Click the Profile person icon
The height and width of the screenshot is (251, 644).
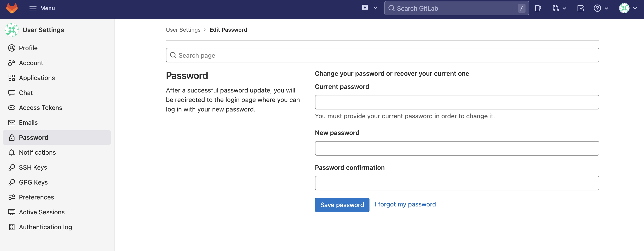click(x=12, y=48)
